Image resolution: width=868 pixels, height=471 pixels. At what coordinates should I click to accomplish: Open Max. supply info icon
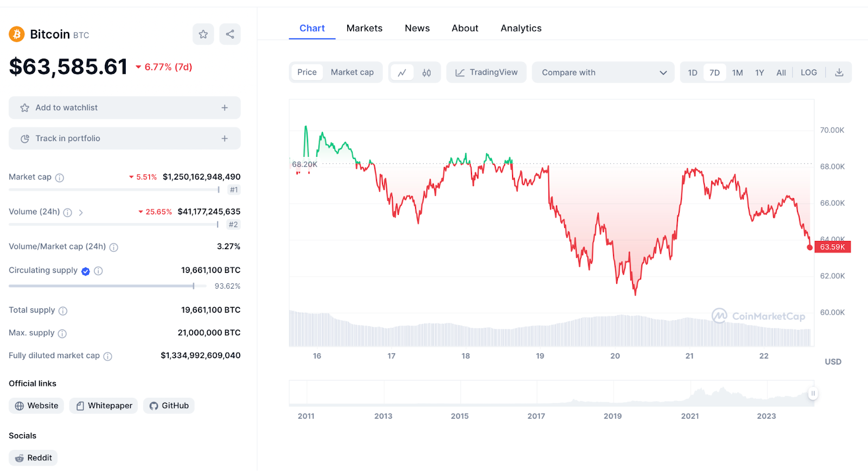click(x=62, y=333)
